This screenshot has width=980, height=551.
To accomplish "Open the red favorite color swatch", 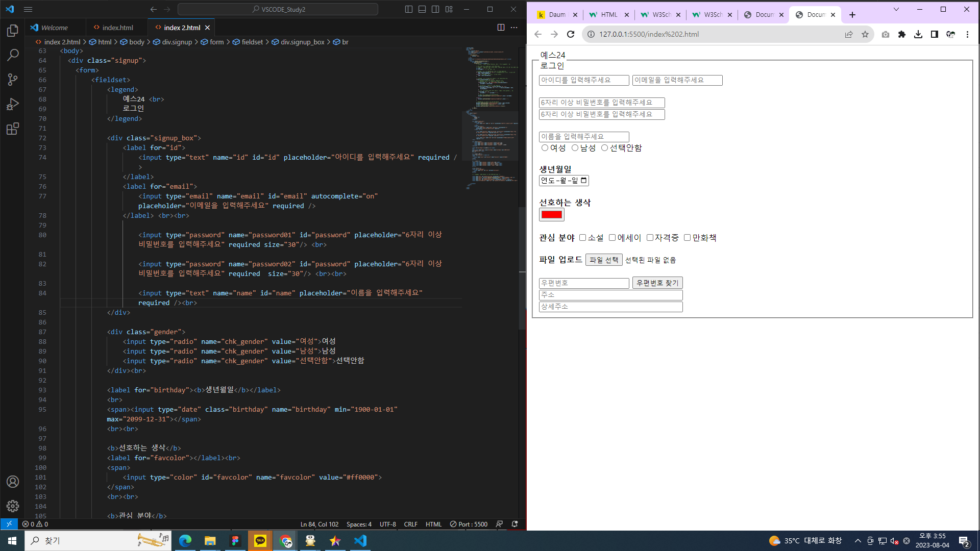I will point(551,215).
